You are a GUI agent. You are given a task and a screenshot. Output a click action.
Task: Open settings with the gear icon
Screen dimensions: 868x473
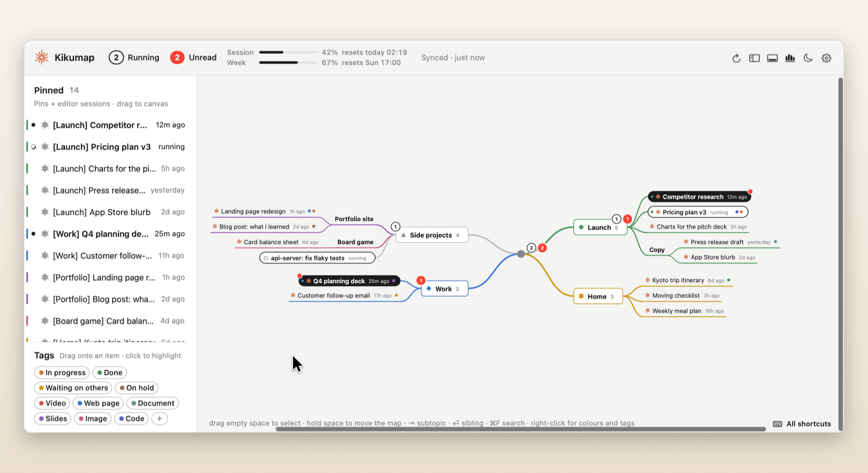(826, 58)
